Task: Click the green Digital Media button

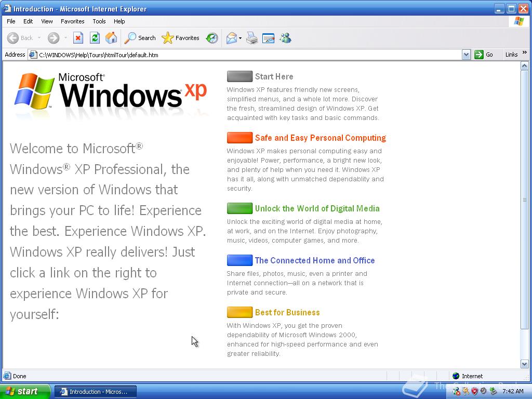Action: 240,208
